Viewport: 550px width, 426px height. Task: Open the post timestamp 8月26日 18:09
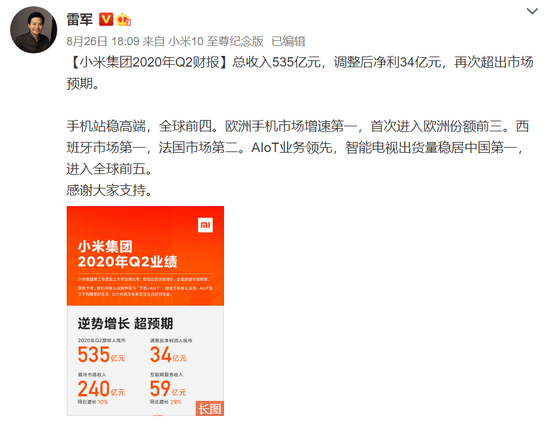pos(103,41)
